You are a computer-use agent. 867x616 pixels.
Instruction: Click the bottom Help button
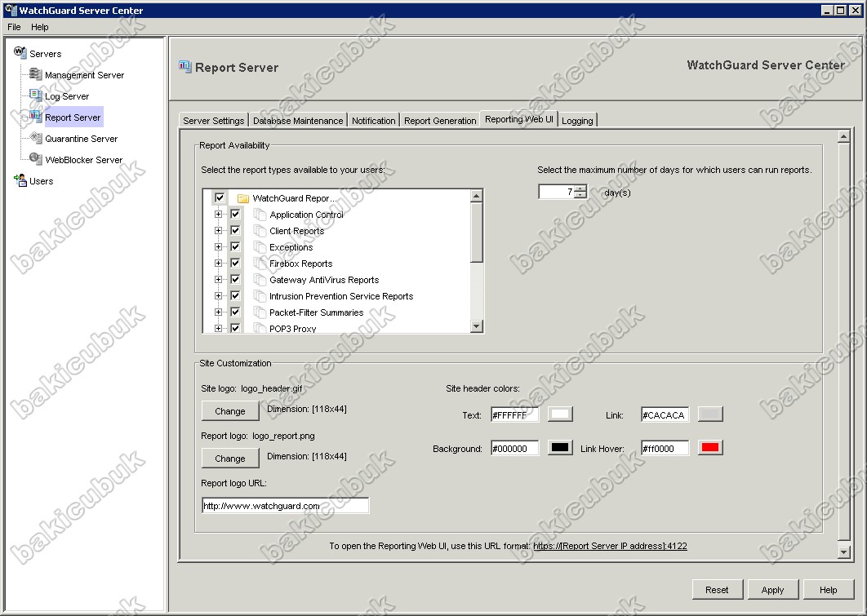(829, 589)
